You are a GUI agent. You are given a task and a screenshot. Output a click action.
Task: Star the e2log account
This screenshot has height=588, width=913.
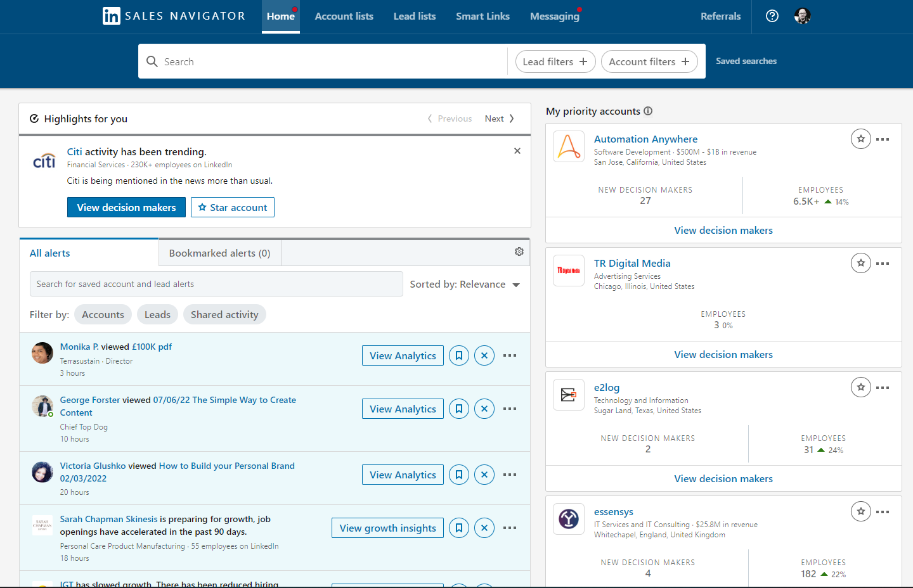click(861, 387)
